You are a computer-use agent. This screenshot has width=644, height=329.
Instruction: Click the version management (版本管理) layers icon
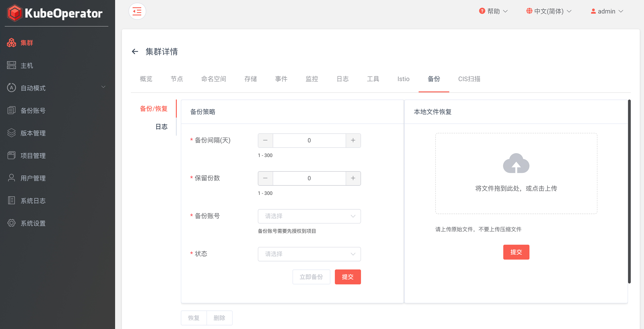pos(12,133)
